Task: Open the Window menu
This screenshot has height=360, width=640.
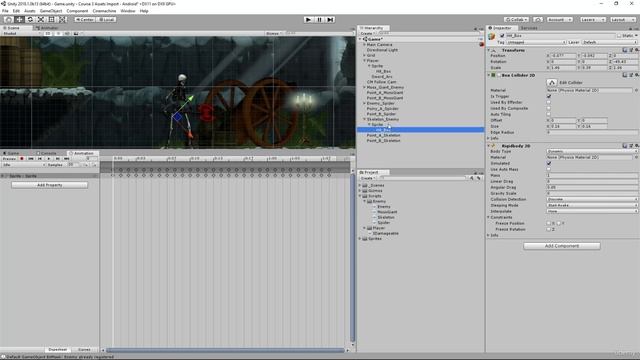Action: 128,11
